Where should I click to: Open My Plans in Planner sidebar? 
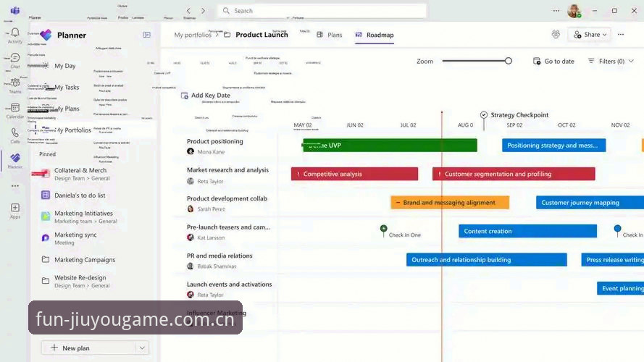click(68, 109)
